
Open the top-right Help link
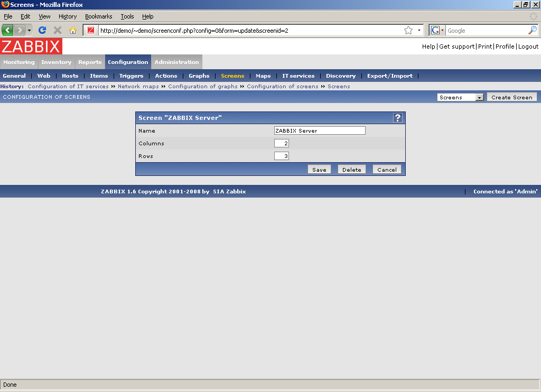(428, 46)
